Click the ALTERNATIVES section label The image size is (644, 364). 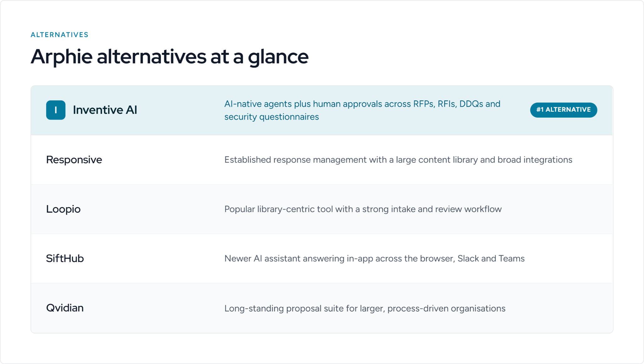tap(59, 35)
